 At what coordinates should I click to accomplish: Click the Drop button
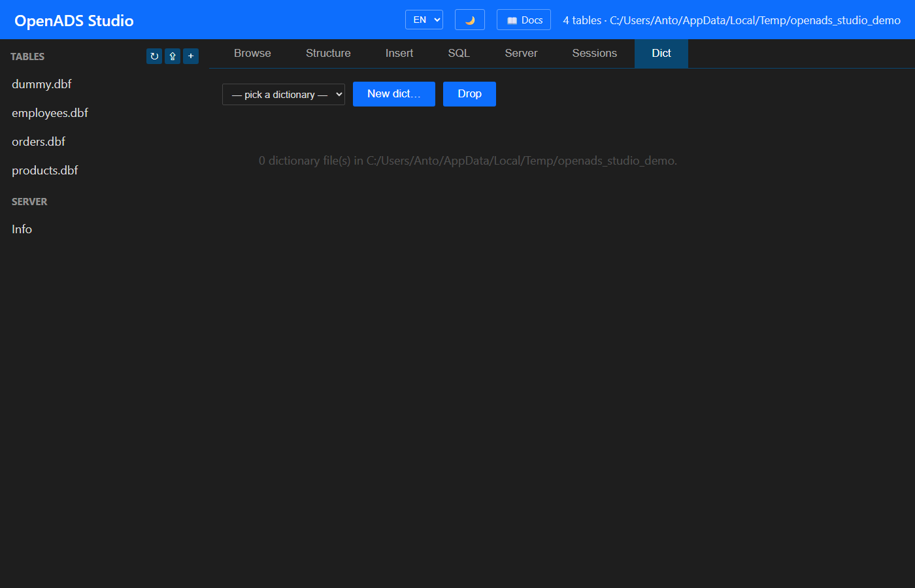(469, 94)
